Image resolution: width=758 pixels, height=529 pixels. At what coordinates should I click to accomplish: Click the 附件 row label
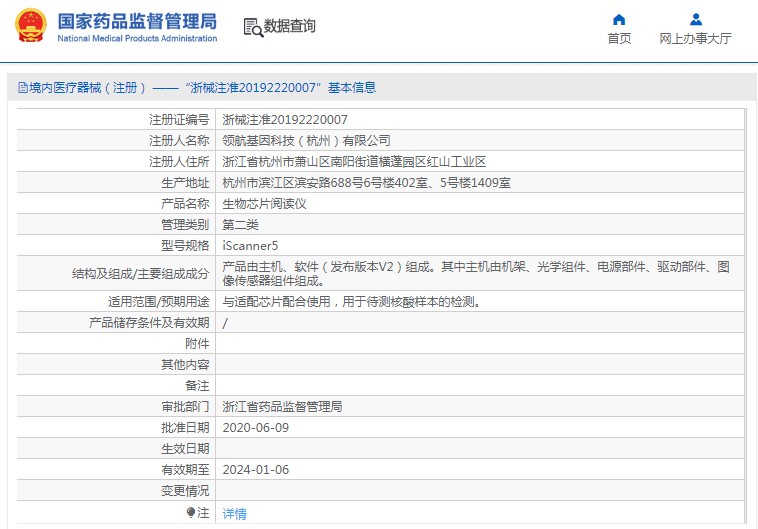197,344
